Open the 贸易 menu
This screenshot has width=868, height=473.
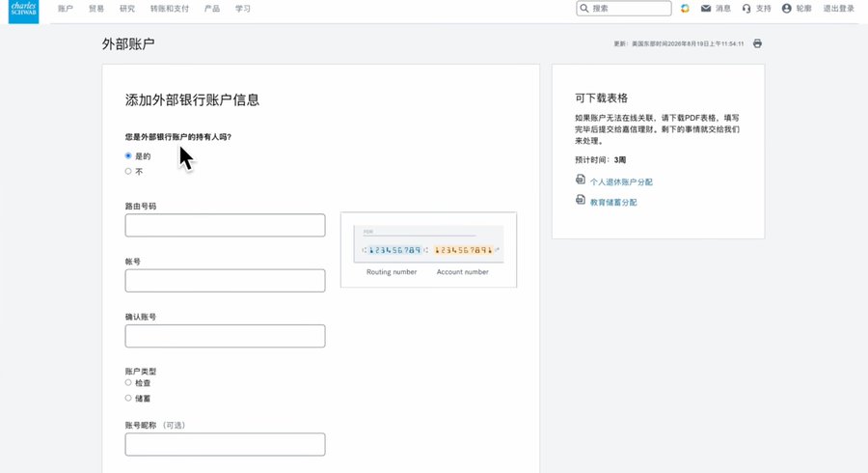[x=96, y=9]
